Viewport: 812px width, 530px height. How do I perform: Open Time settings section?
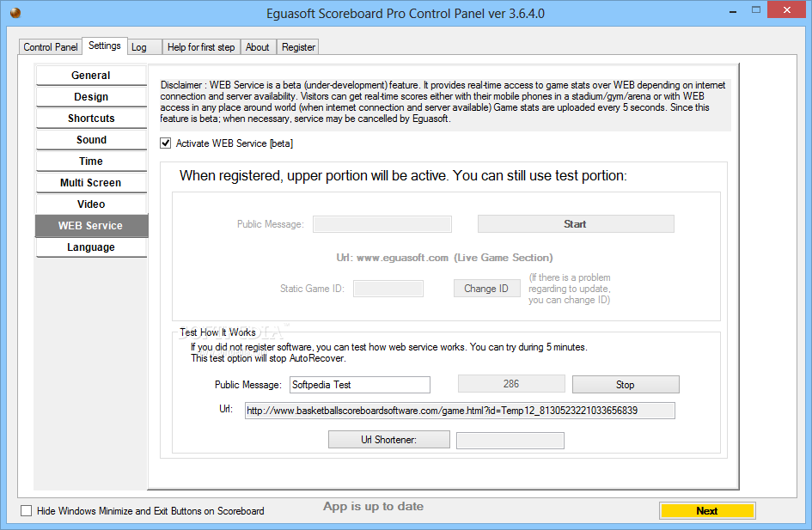[91, 161]
